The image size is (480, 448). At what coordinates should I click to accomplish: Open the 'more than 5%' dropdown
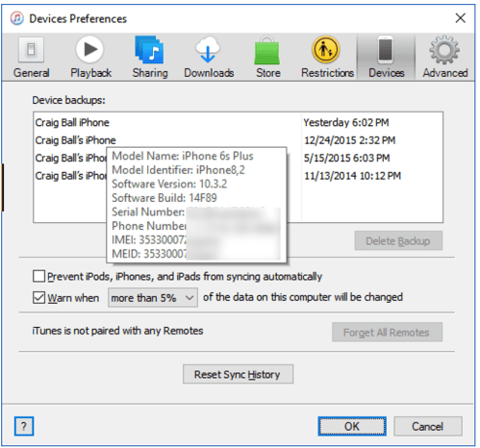153,298
